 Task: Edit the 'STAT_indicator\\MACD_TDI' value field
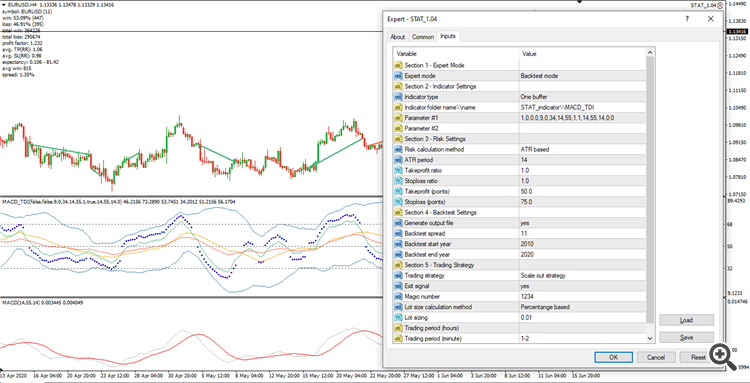coord(582,107)
